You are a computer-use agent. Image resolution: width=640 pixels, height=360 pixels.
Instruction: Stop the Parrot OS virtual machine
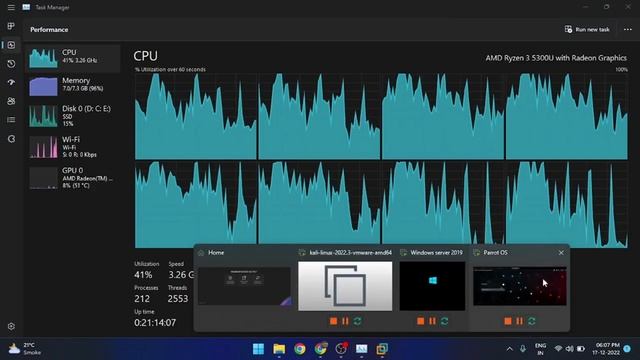coord(508,321)
